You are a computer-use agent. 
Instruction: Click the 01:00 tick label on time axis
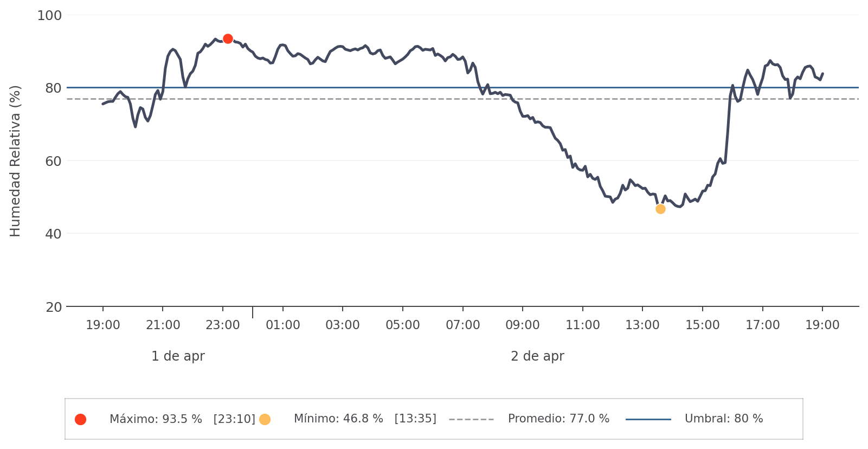283,325
